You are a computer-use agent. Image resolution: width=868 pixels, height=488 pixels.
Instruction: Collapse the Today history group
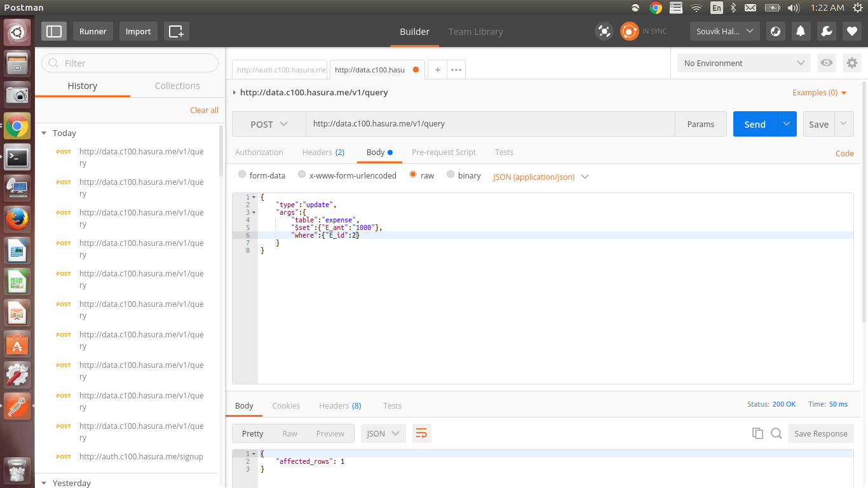point(44,133)
